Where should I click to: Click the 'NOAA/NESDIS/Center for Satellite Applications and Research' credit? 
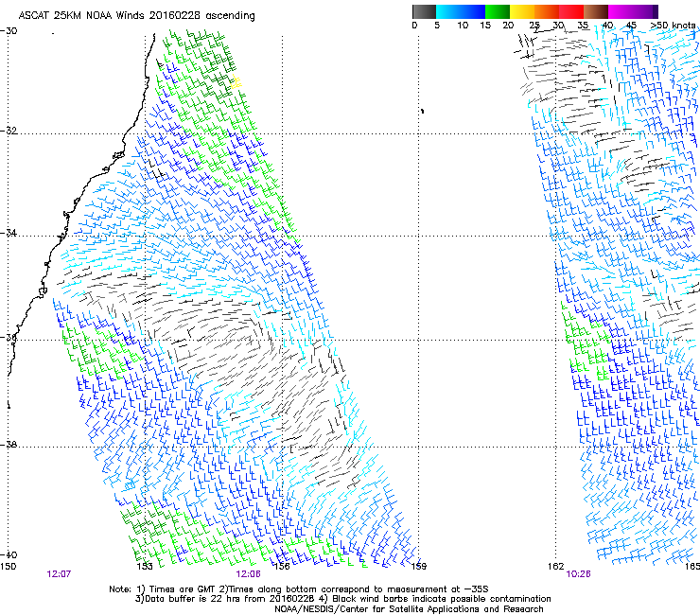[409, 609]
